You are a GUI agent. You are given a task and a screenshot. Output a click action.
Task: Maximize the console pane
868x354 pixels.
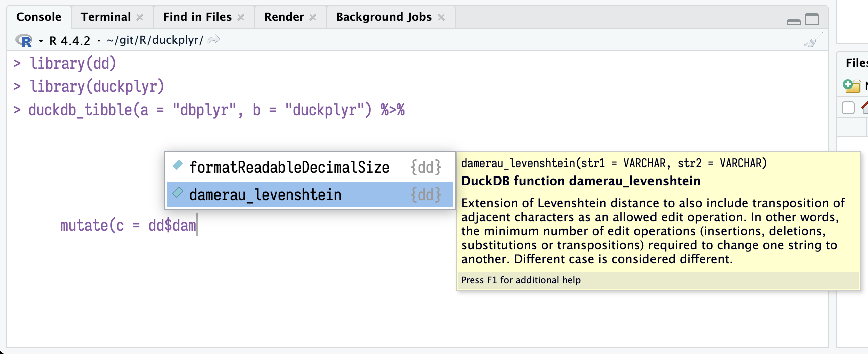[811, 20]
